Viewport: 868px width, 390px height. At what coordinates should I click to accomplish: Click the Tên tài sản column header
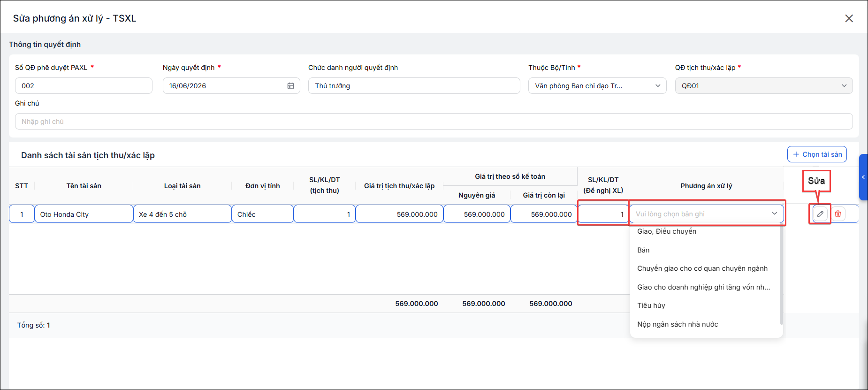tap(84, 186)
